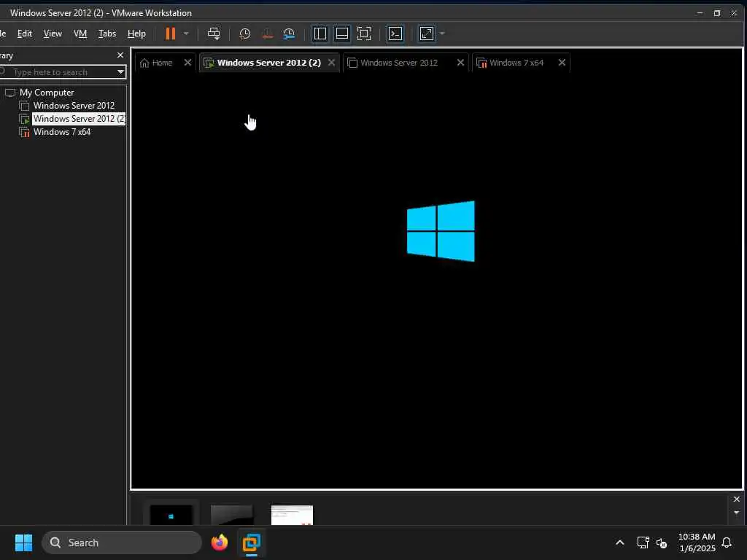Screen dimensions: 747x560
Task: Expand the power options dropdown arrow
Action: point(186,34)
